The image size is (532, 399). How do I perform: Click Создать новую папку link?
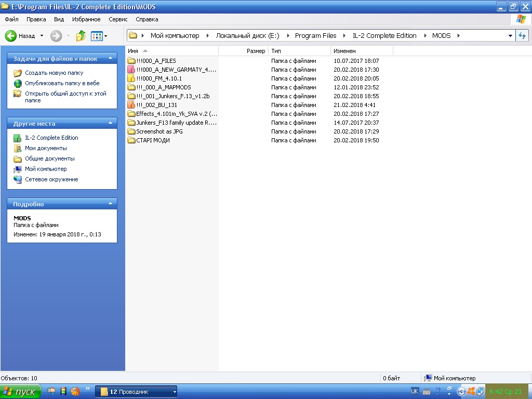(x=54, y=73)
